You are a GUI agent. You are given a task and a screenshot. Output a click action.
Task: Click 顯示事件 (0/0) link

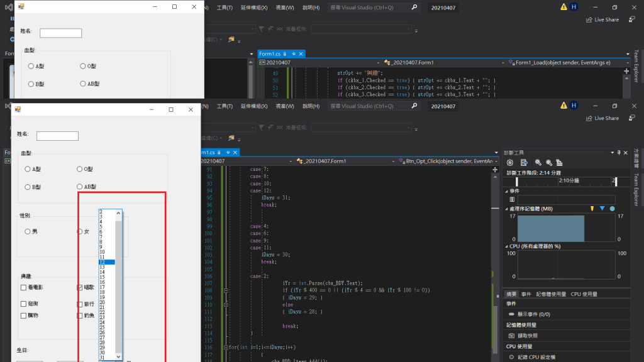(x=533, y=314)
